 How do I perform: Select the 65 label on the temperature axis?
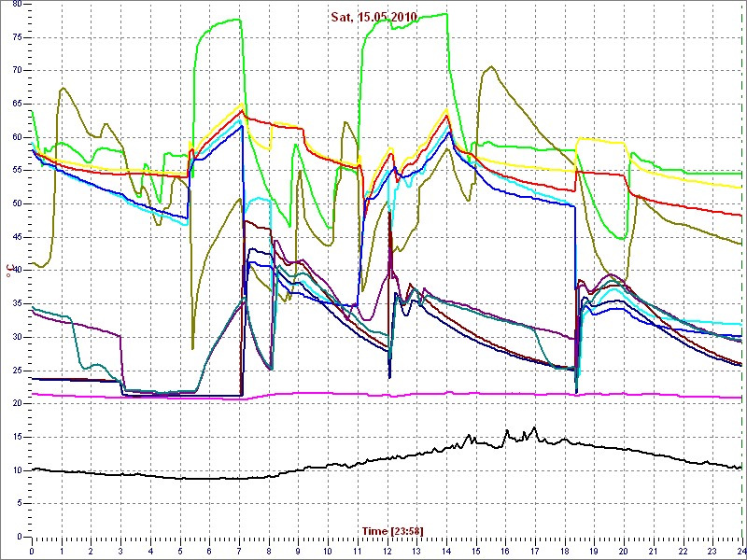tap(17, 104)
